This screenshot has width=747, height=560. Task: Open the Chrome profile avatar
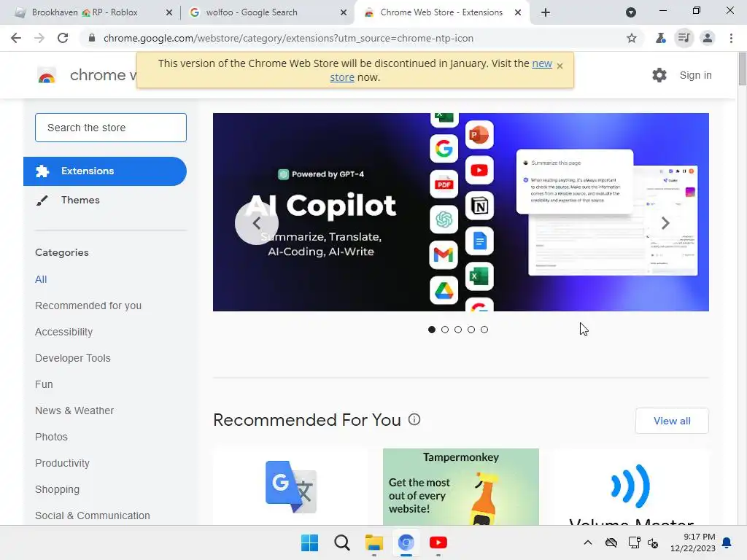click(x=708, y=38)
